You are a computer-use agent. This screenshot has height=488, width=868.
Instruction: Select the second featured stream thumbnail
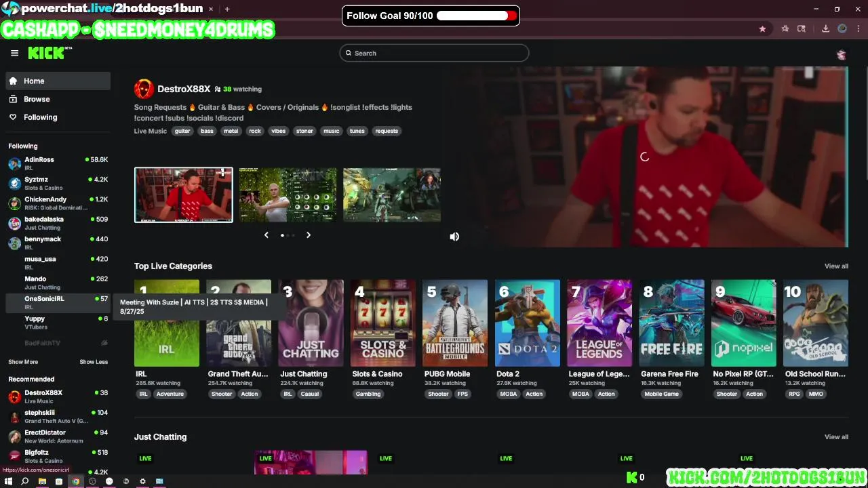(288, 195)
